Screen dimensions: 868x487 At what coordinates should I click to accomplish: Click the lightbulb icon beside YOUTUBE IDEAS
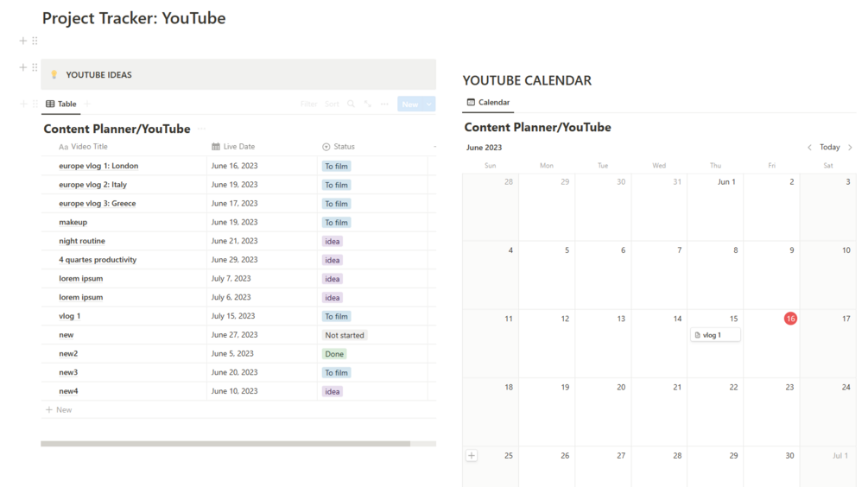tap(54, 75)
